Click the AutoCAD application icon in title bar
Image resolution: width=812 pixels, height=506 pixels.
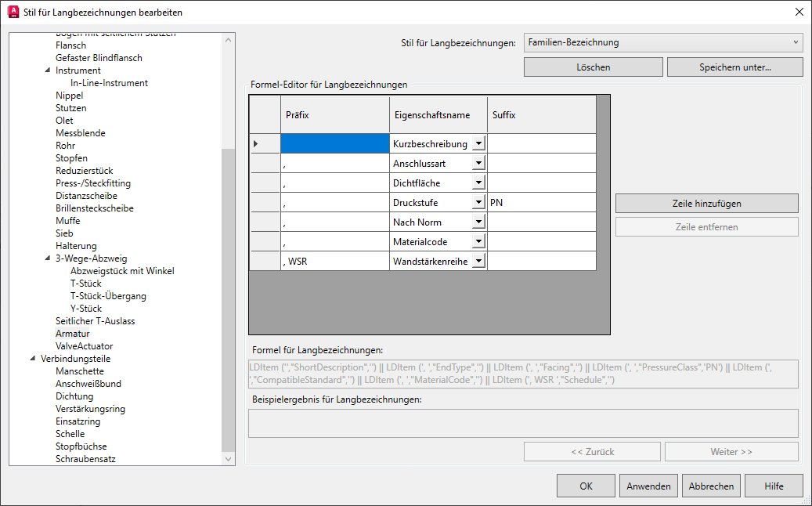pos(13,12)
